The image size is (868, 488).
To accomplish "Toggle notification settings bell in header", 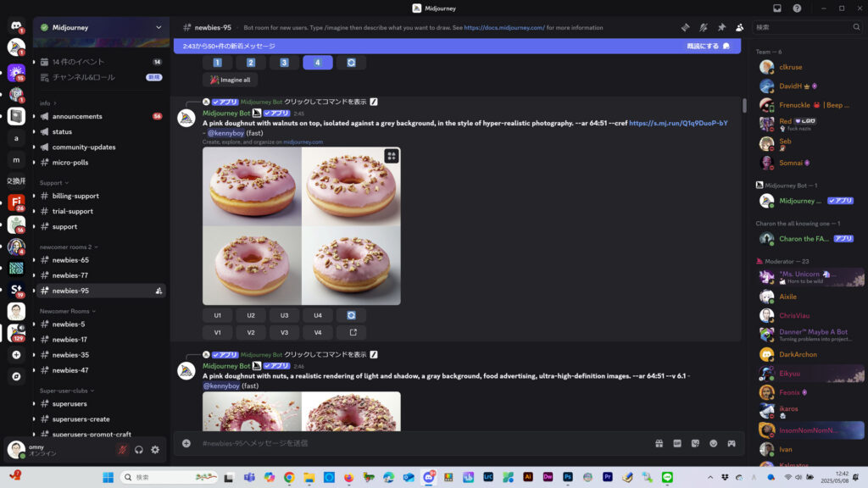I will tap(704, 27).
